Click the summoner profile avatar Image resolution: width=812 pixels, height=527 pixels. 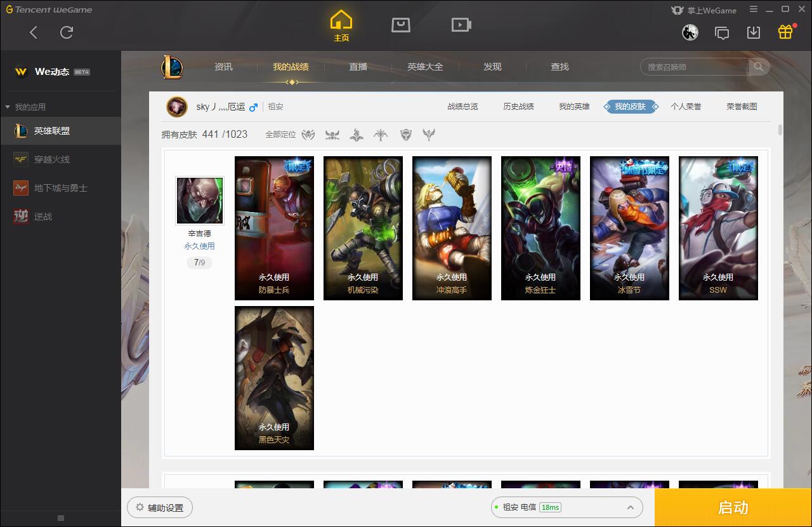(177, 107)
